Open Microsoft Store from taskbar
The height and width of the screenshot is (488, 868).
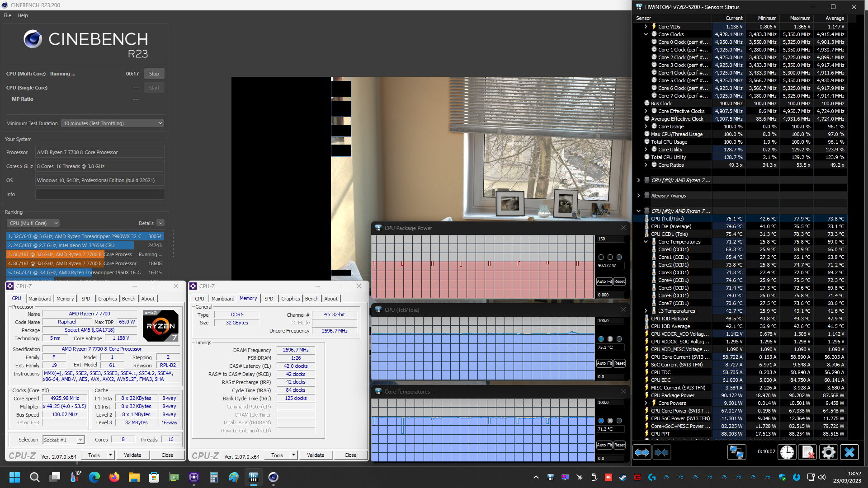click(154, 477)
